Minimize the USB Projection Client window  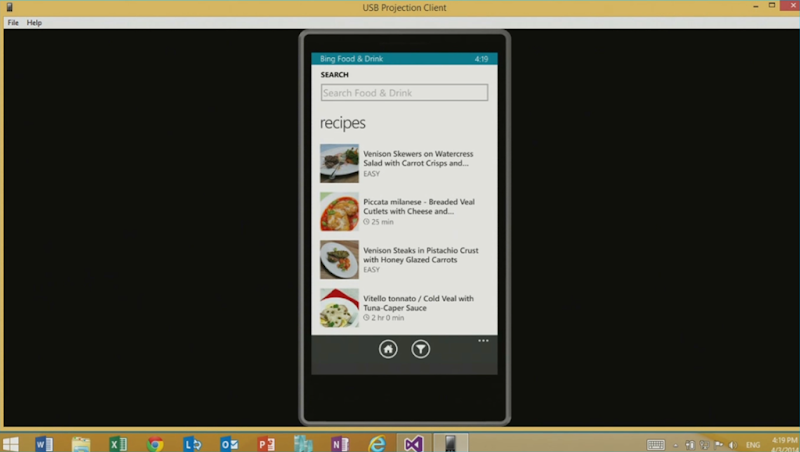click(x=756, y=6)
